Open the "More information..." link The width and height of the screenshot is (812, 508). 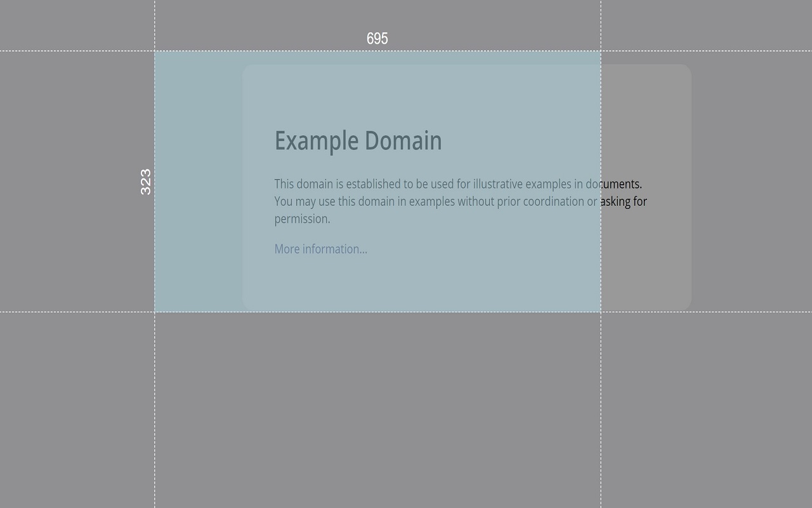pos(321,249)
